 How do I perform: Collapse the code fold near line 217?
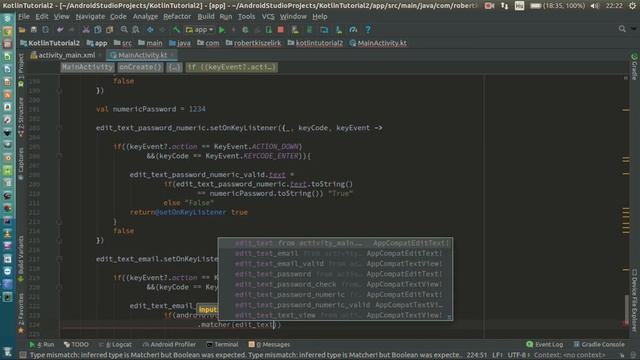point(59,259)
